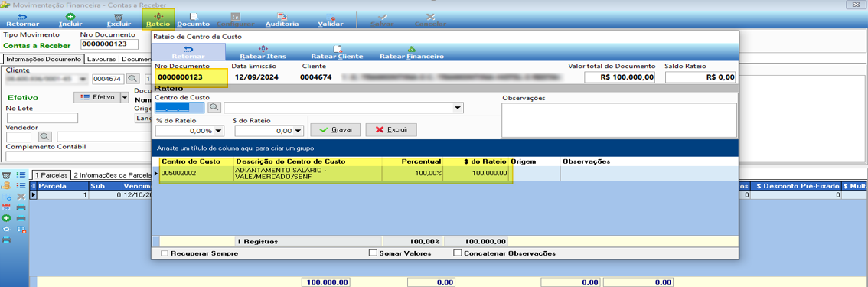Click the Centro de Custo code input
The height and width of the screenshot is (287, 868).
(181, 107)
